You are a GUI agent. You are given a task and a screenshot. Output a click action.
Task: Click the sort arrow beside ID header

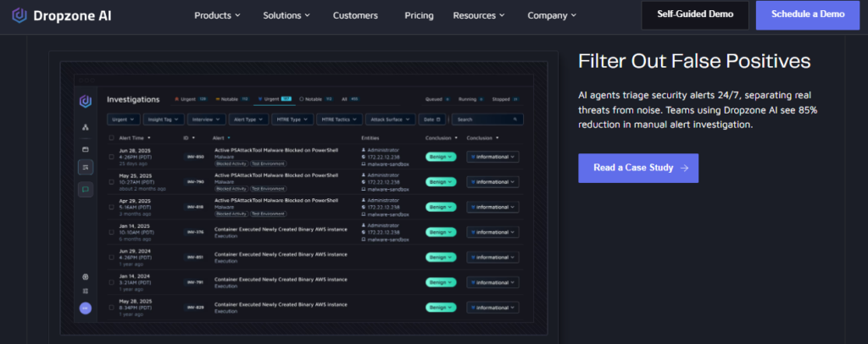(x=193, y=138)
